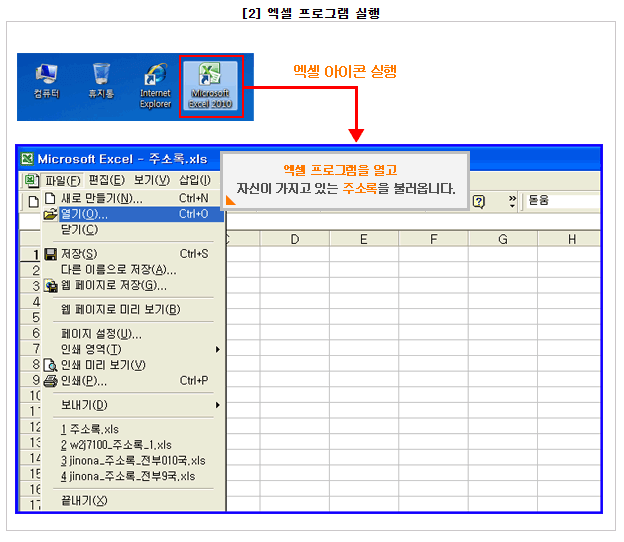This screenshot has width=624, height=542.
Task: Click the new document toolbar icon
Action: point(33,202)
